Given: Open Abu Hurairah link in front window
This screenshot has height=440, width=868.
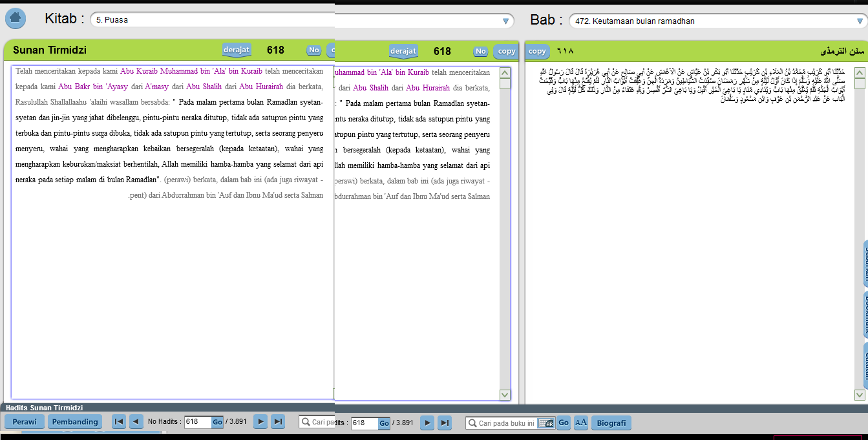Looking at the screenshot, I should pyautogui.click(x=261, y=87).
